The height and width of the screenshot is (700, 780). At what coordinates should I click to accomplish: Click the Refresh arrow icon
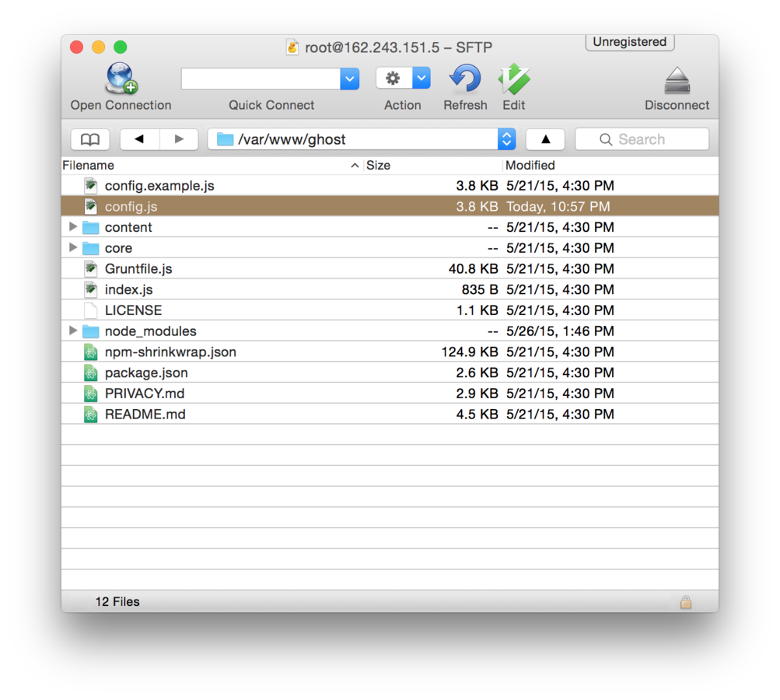coord(465,79)
